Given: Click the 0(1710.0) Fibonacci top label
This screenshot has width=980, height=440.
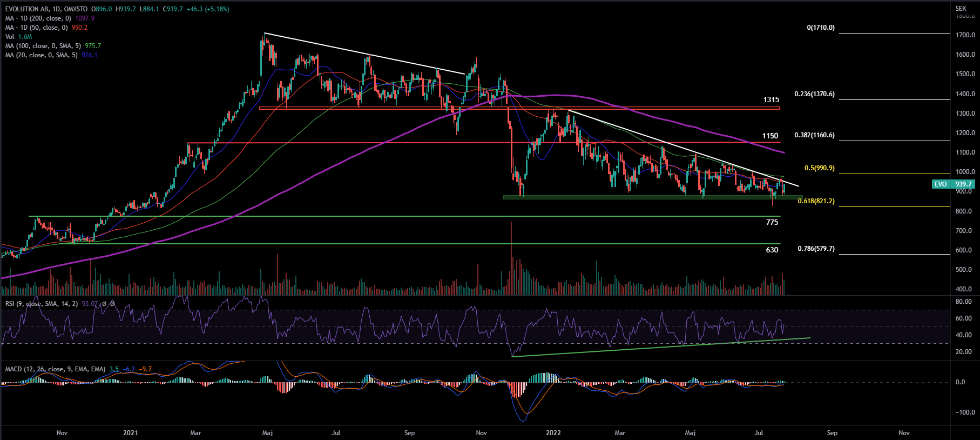Looking at the screenshot, I should coord(820,28).
